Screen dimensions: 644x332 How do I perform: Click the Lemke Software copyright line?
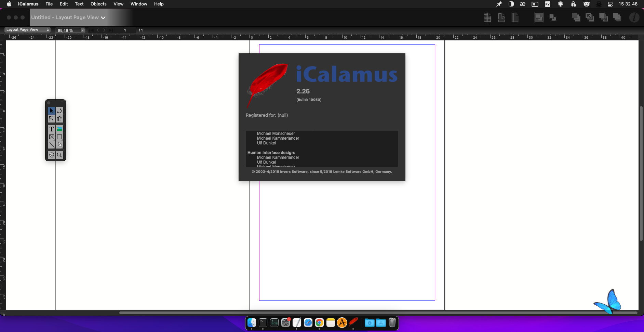(322, 172)
